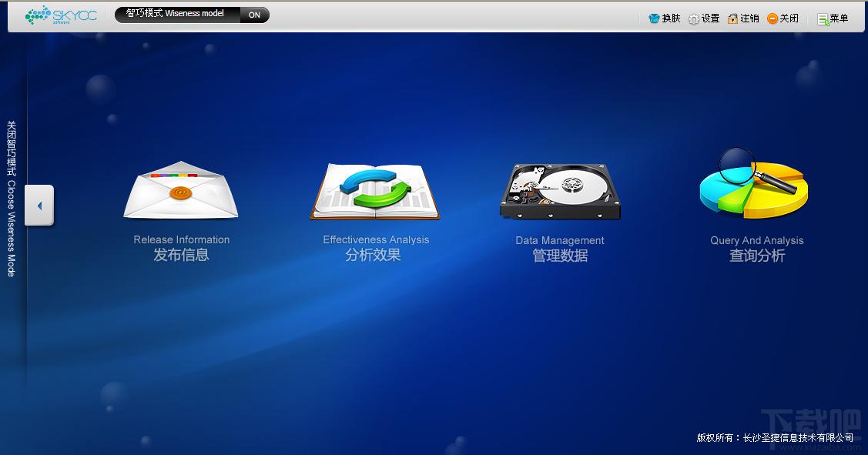Open the Query And Analysis pie chart icon

754,184
